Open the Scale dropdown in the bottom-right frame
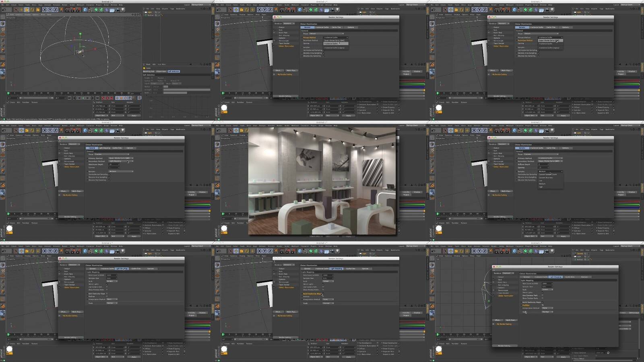644x362 pixels. 547,290
